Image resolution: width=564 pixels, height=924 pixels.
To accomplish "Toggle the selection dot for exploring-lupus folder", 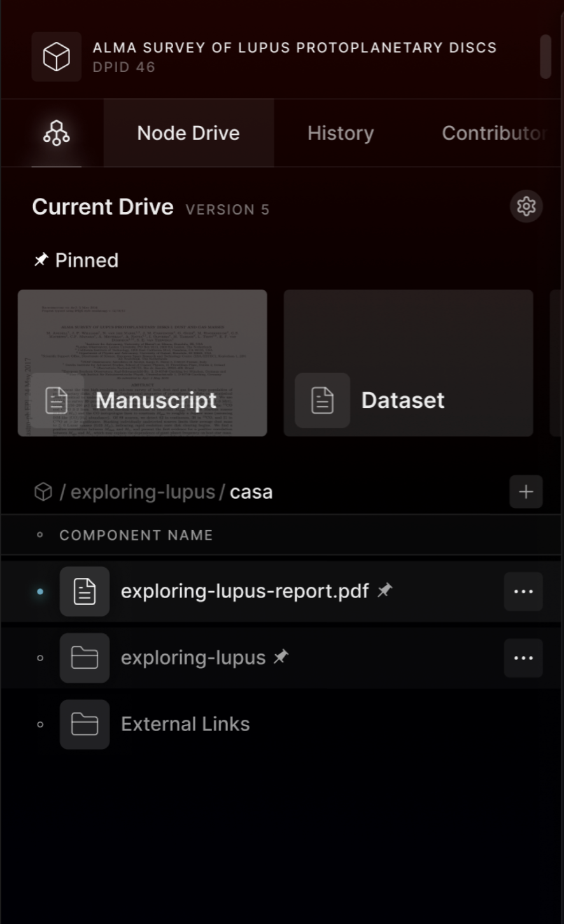I will pyautogui.click(x=40, y=658).
